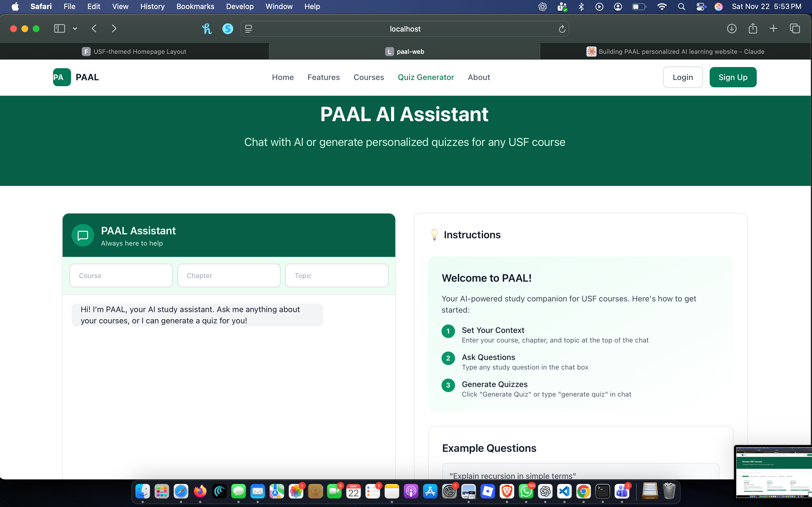This screenshot has width=812, height=507.
Task: Expand the sidebar tab group dropdown arrow
Action: pos(75,29)
